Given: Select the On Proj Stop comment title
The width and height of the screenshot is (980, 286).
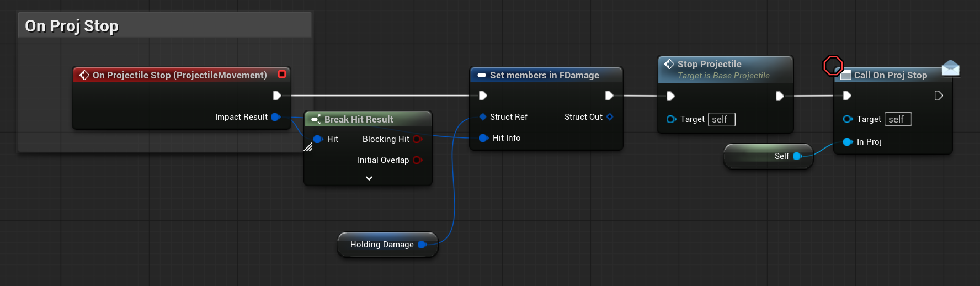Looking at the screenshot, I should point(72,26).
